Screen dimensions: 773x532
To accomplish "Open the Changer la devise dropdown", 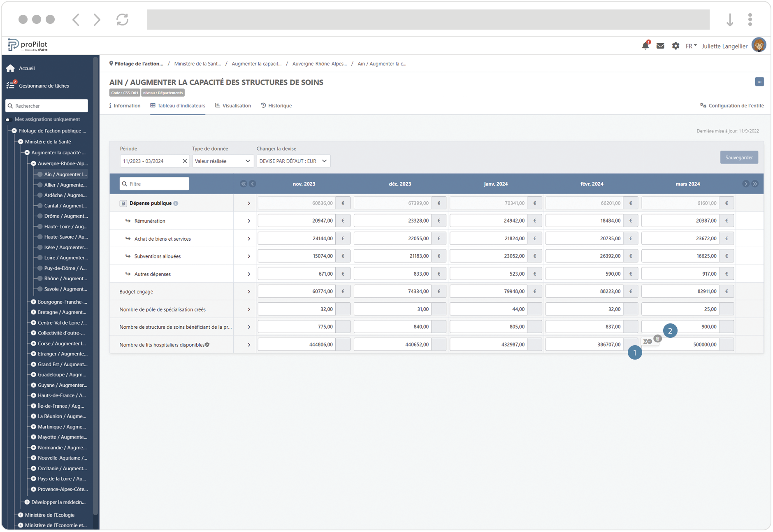I will coord(293,161).
